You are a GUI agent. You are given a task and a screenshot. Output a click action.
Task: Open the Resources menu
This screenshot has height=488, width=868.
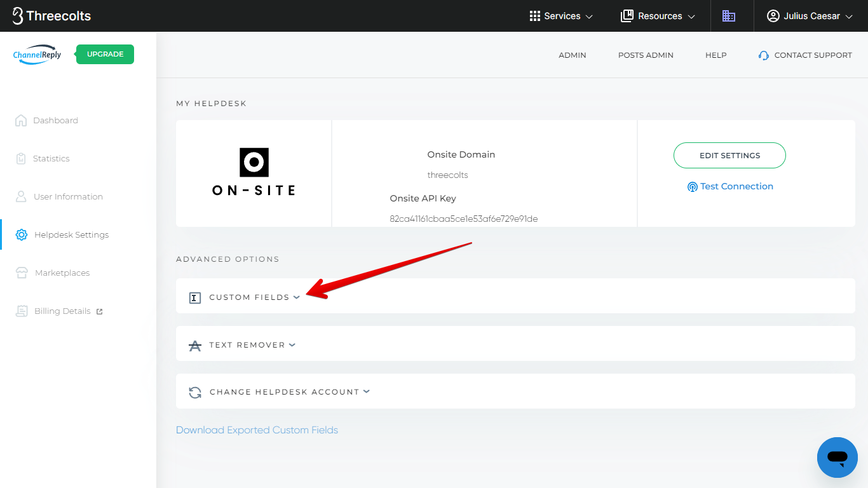[658, 16]
